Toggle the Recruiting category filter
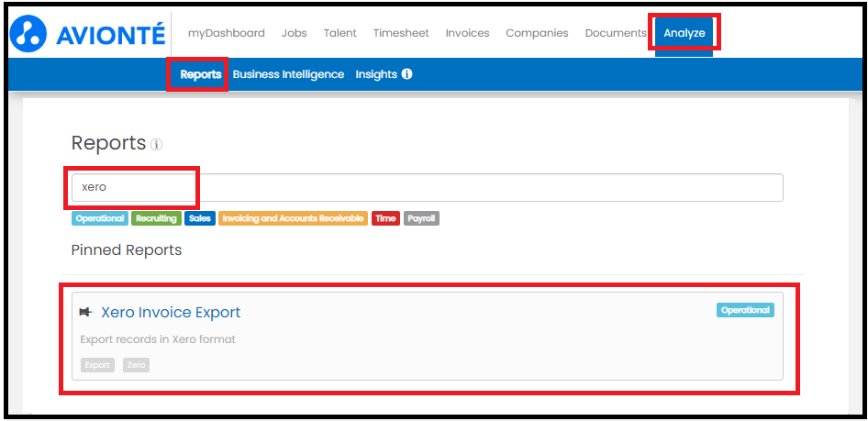The image size is (868, 421). 156,218
